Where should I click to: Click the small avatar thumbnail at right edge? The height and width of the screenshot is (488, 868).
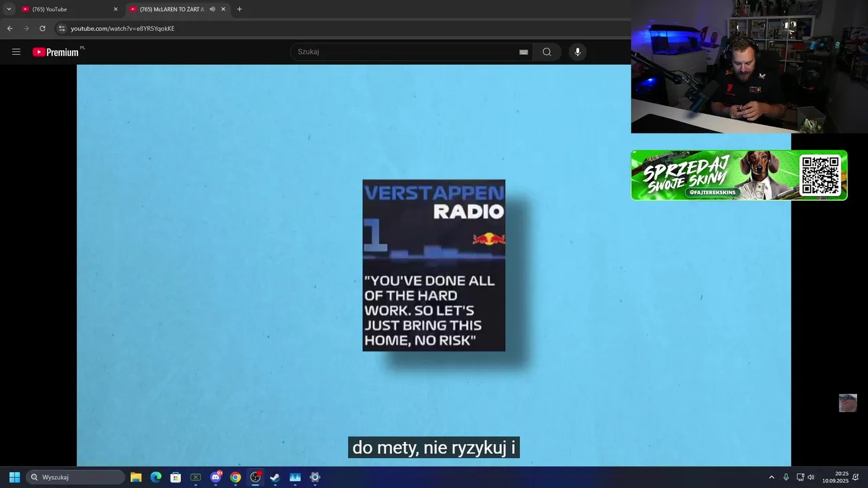pyautogui.click(x=848, y=403)
